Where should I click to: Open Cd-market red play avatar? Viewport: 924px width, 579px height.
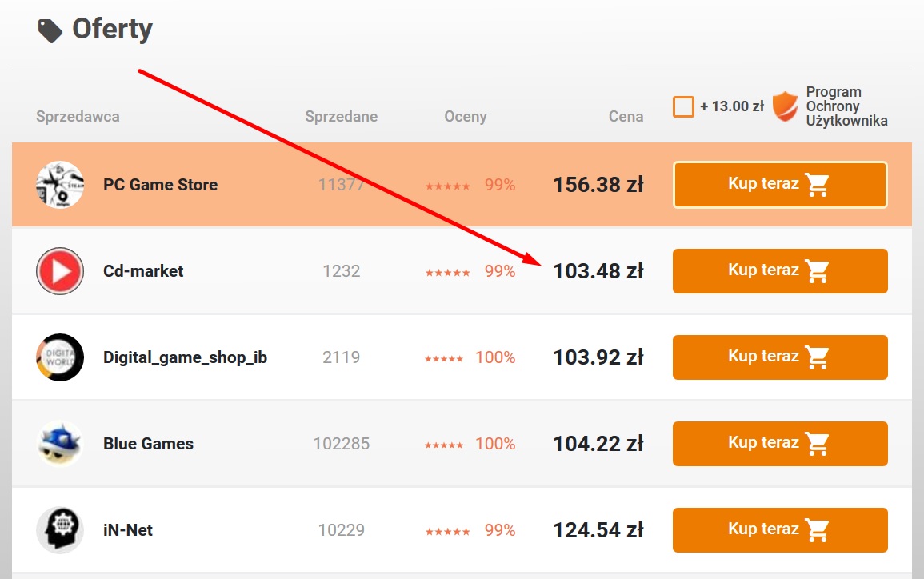click(60, 271)
